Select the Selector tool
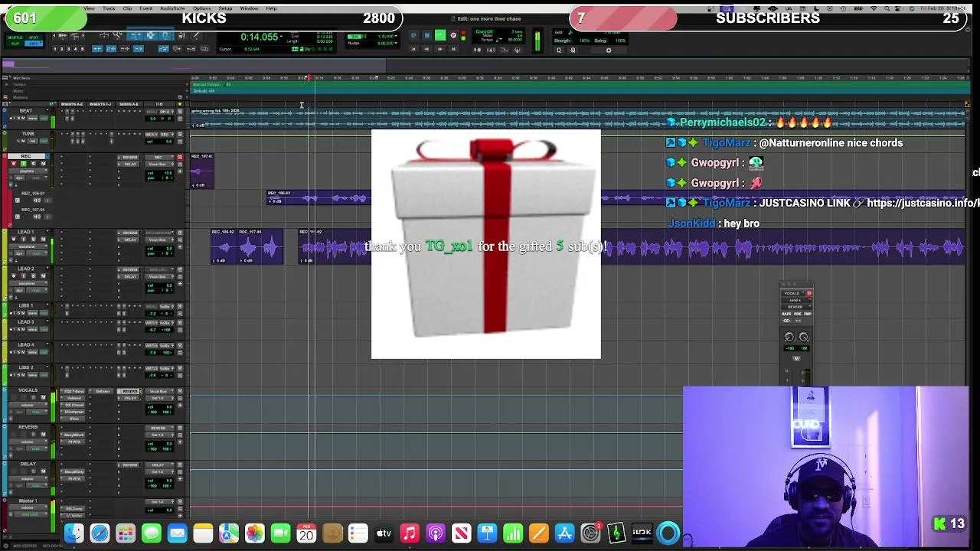The width and height of the screenshot is (980, 551). point(151,35)
